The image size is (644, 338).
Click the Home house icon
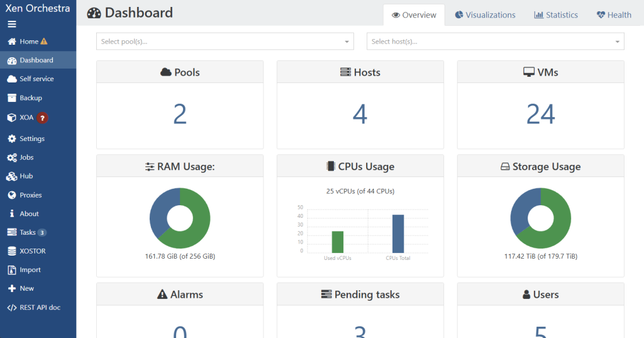[x=12, y=42]
